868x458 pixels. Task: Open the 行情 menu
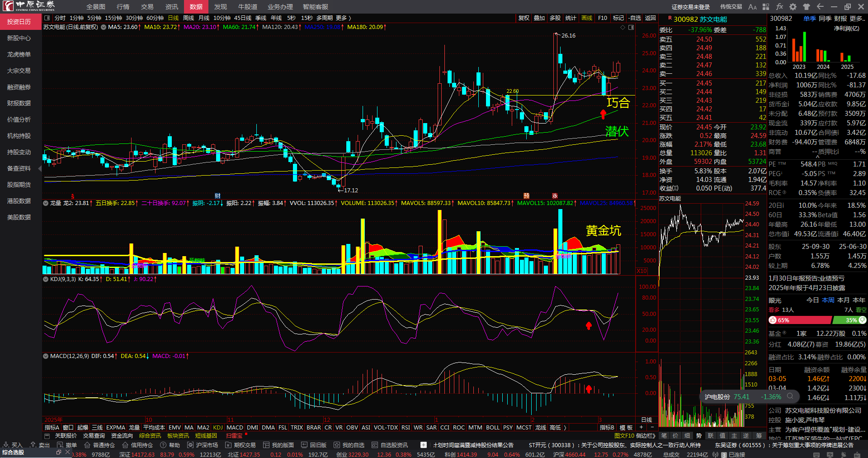123,7
